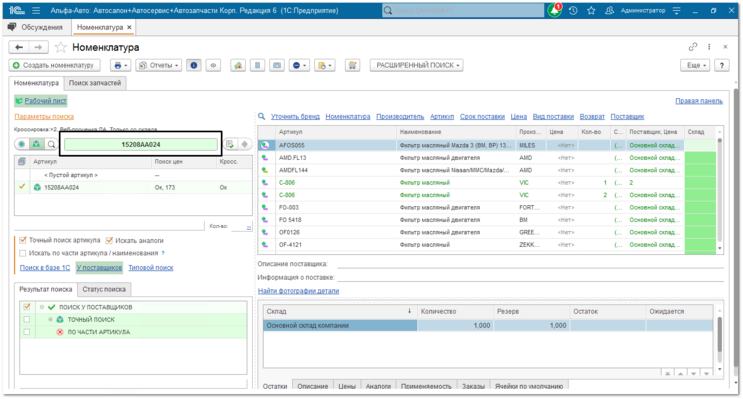
Task: Open Параметры поиска link
Action: coord(44,116)
